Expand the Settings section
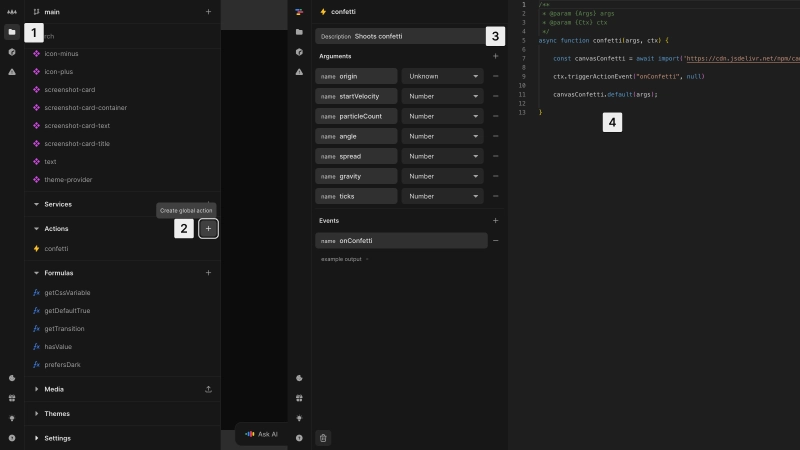The image size is (800, 450). tap(36, 438)
